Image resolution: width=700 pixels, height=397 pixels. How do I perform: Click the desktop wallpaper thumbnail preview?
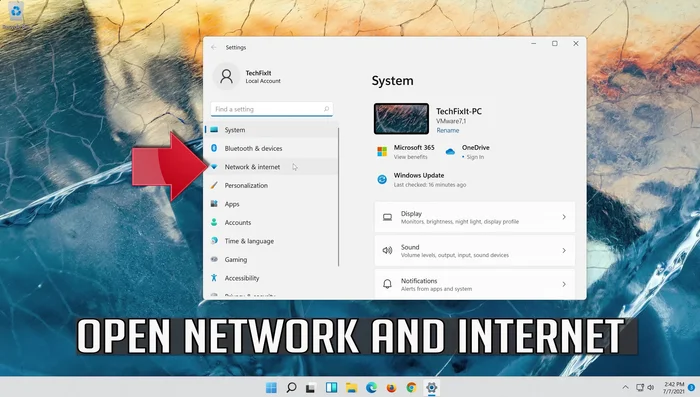pos(401,119)
